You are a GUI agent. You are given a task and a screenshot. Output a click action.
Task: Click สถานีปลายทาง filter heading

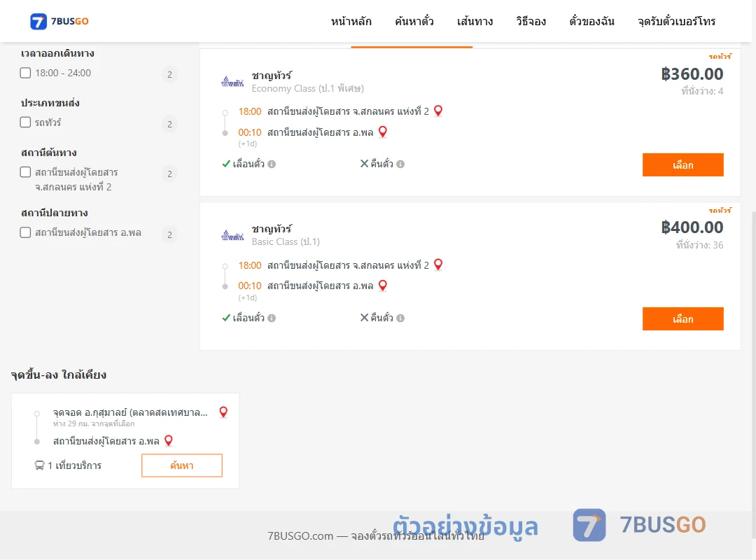pos(54,213)
